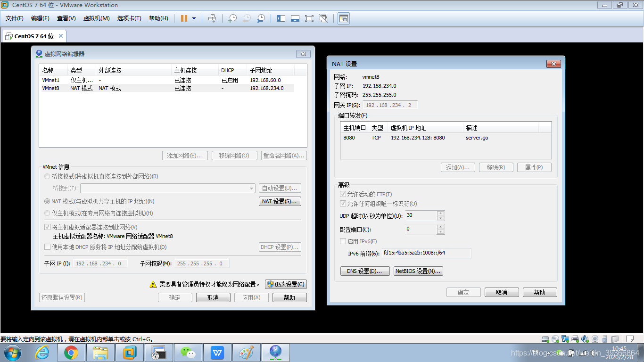This screenshot has height=362, width=644.
Task: Click the NetBIOS 设置(N)... button
Action: pyautogui.click(x=418, y=271)
